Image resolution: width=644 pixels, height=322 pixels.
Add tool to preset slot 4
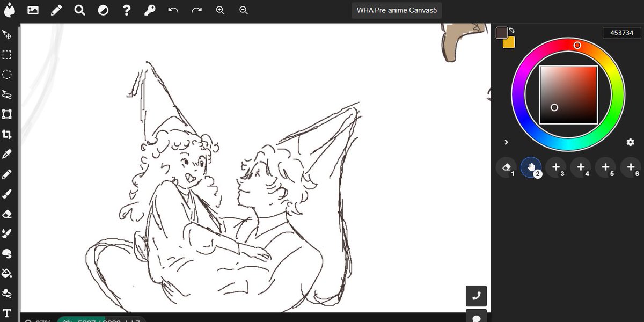pos(581,167)
